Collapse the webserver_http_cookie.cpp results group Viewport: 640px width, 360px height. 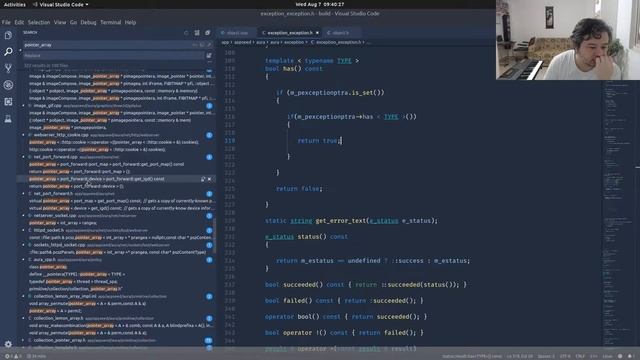point(23,135)
